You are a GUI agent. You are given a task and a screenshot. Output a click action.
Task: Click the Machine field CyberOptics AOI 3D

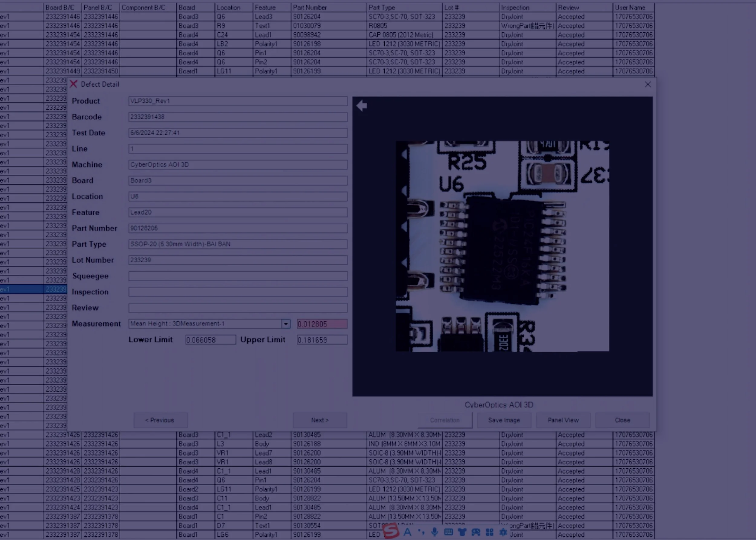(x=238, y=165)
